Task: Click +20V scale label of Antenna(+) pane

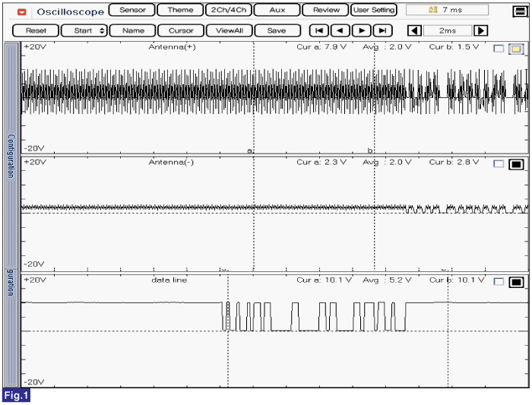Action: coord(35,47)
